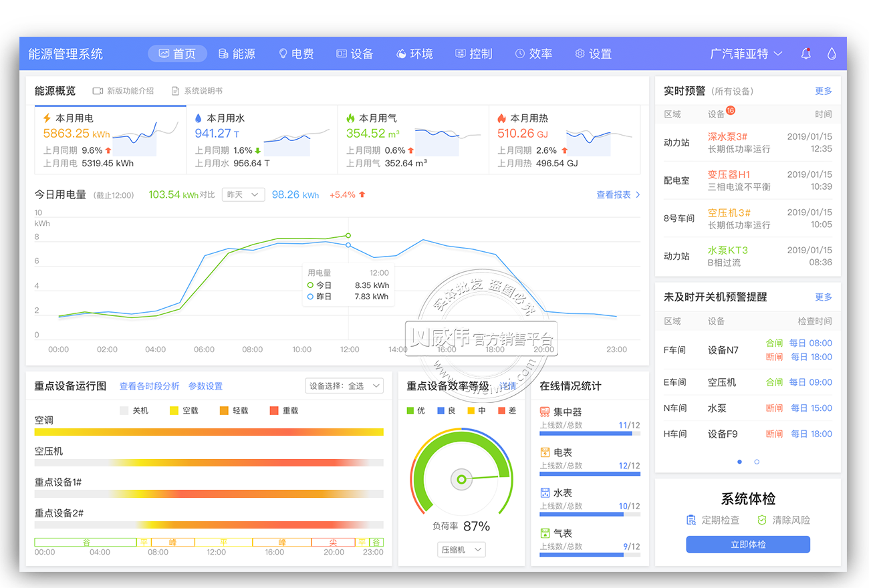Click the green 今日 data point at 12:00
Viewport: 869px width, 588px height.
(348, 235)
